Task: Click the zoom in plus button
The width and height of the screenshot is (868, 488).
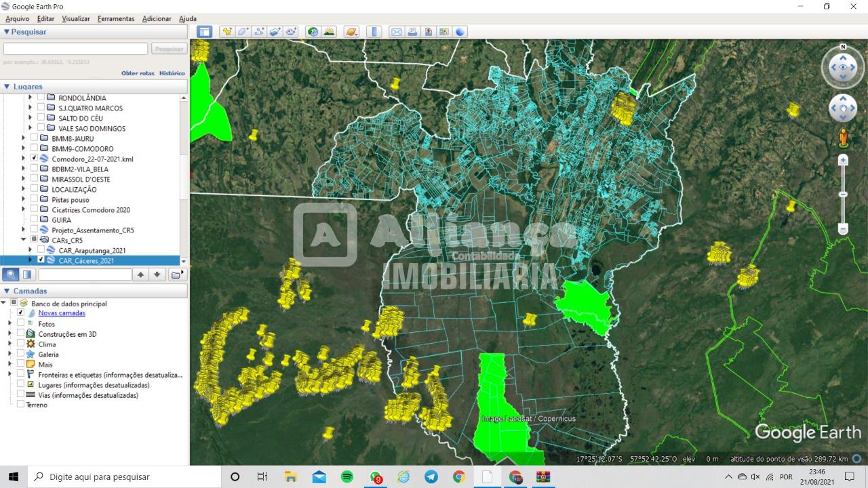Action: [x=843, y=161]
